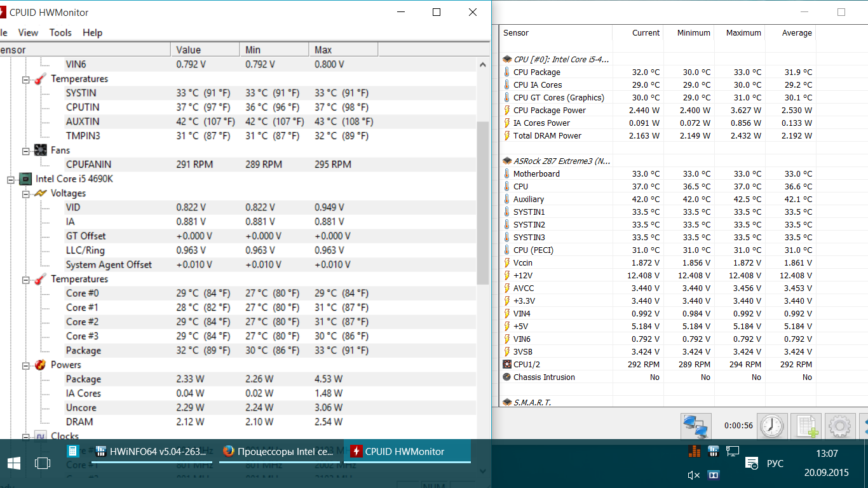Click the muted volume icon in the system tray

694,475
